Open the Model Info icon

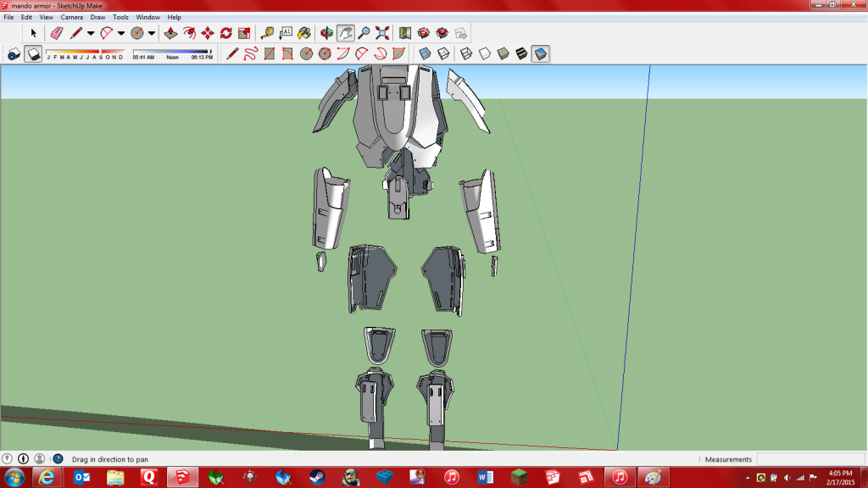pyautogui.click(x=14, y=53)
